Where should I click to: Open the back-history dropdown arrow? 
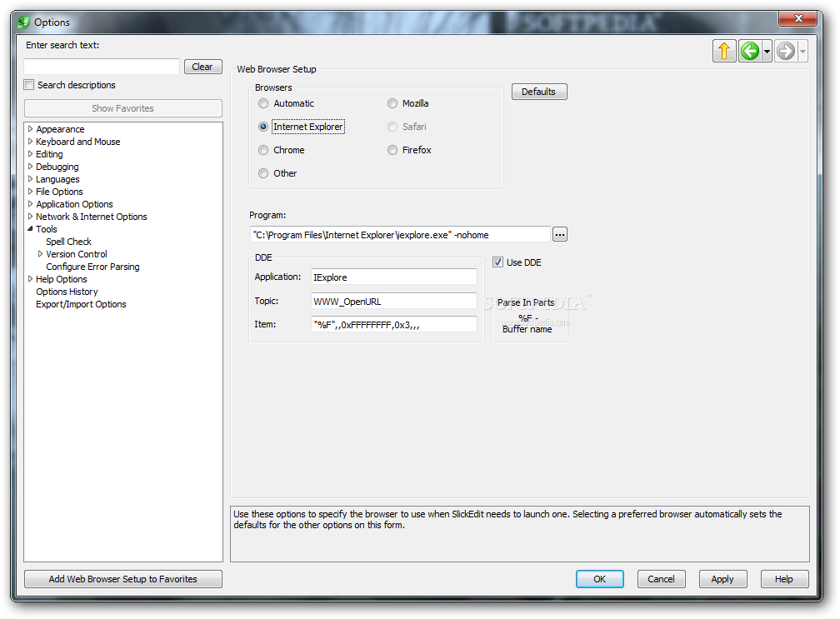pos(767,52)
